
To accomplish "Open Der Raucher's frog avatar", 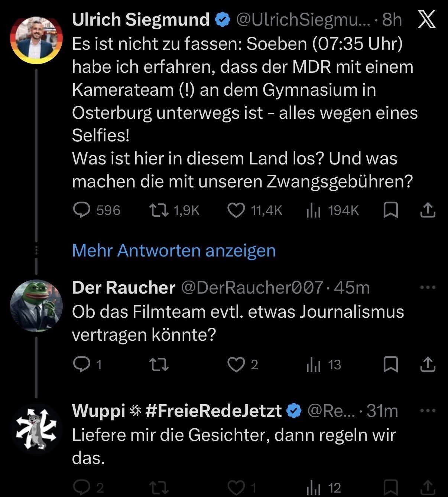I will [36, 305].
